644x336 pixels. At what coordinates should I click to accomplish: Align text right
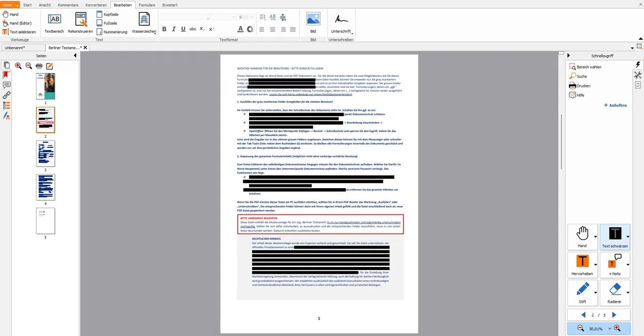pos(283,29)
